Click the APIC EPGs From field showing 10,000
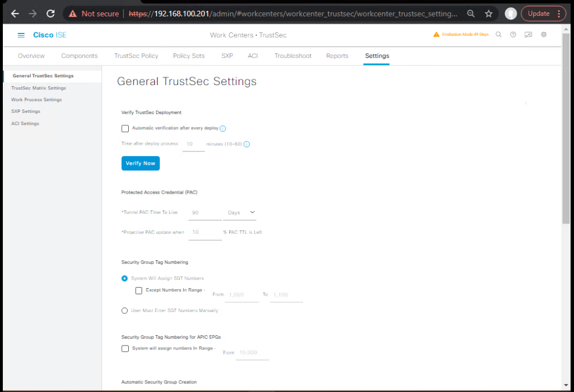Image resolution: width=574 pixels, height=392 pixels. (x=252, y=353)
